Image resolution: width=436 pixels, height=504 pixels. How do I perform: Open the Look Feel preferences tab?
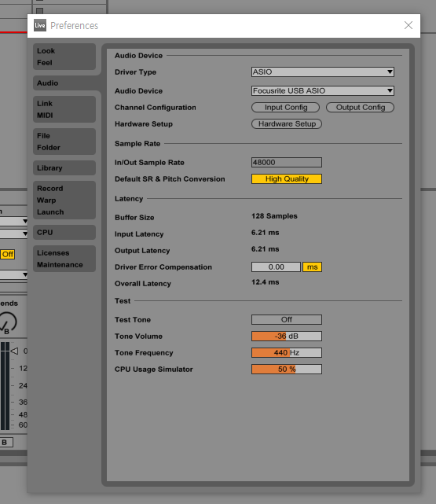coord(64,57)
